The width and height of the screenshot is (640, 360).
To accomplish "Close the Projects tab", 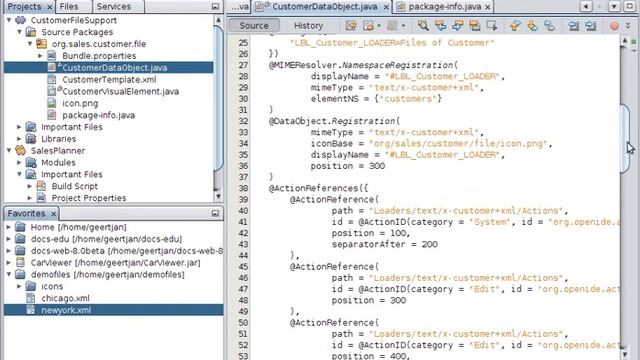I will click(49, 7).
